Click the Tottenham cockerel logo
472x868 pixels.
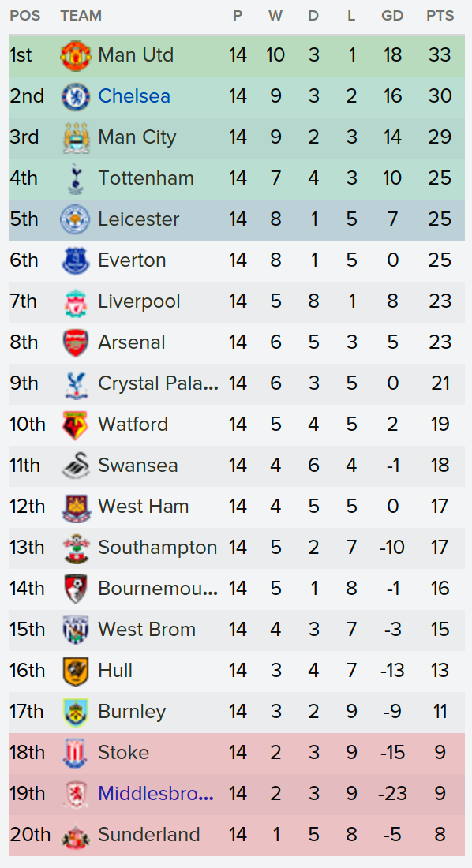pyautogui.click(x=75, y=178)
